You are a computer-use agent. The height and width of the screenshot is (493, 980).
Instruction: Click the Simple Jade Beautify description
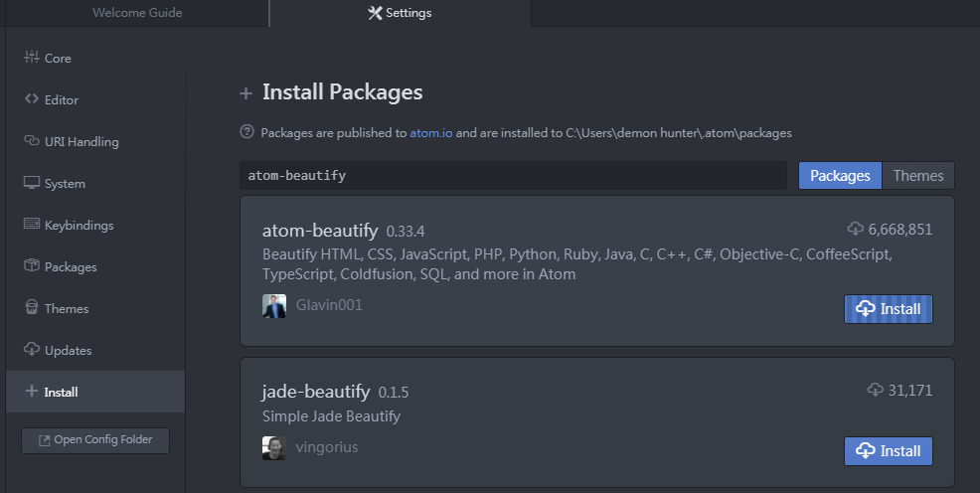point(331,416)
